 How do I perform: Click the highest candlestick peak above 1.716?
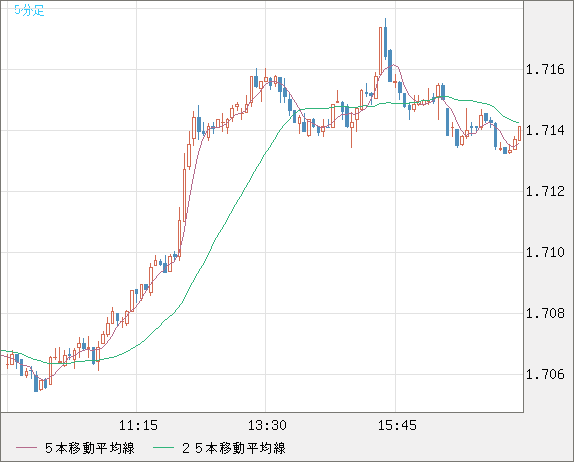(385, 38)
